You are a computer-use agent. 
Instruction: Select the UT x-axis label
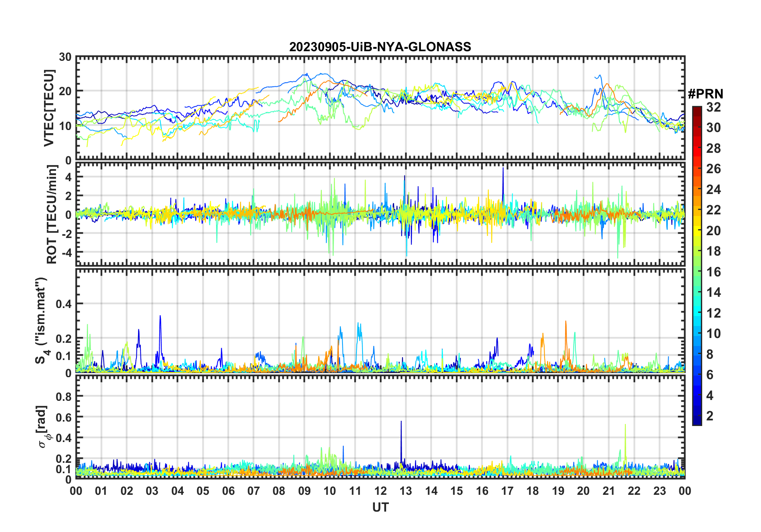[x=380, y=508]
